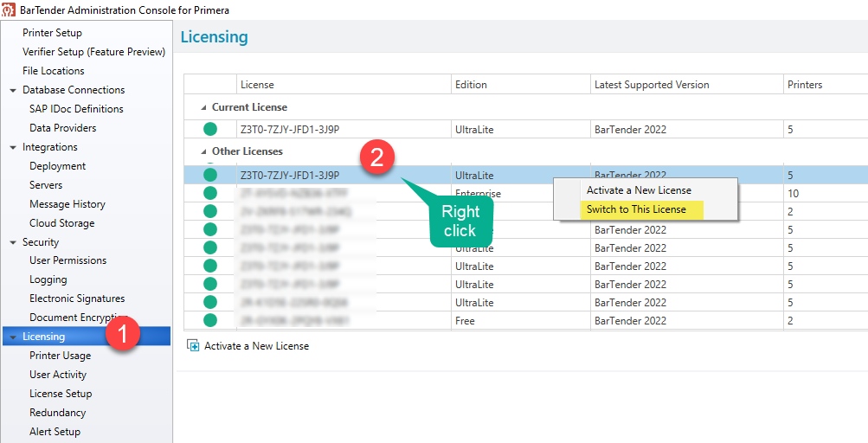Click the 10 printers cell
This screenshot has width=868, height=443.
(794, 194)
